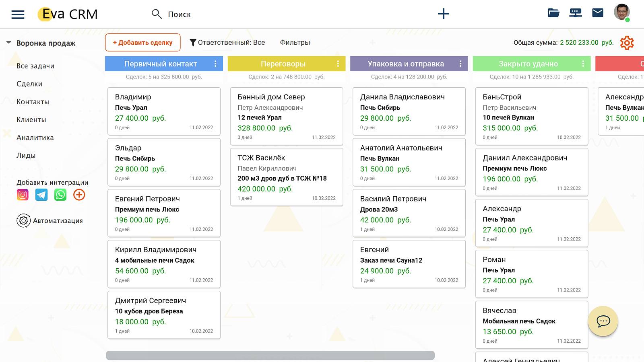Viewport: 644px width, 362px height.
Task: Click the horizontal scrollbar below the board
Action: click(x=270, y=355)
